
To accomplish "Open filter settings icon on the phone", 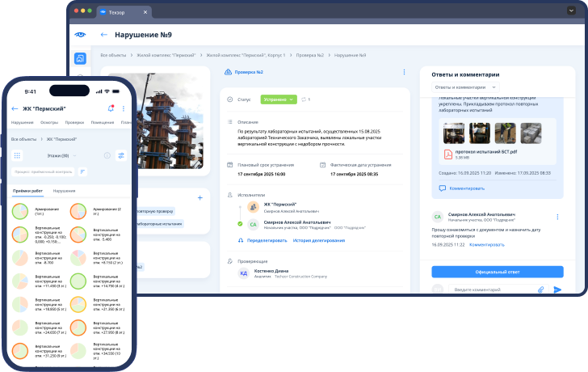I will 121,155.
